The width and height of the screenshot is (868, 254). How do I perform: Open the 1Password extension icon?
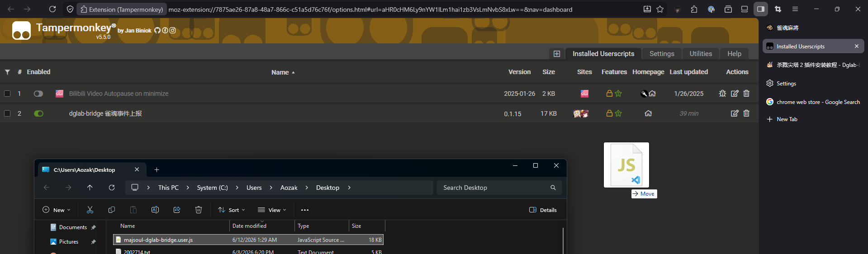click(711, 9)
